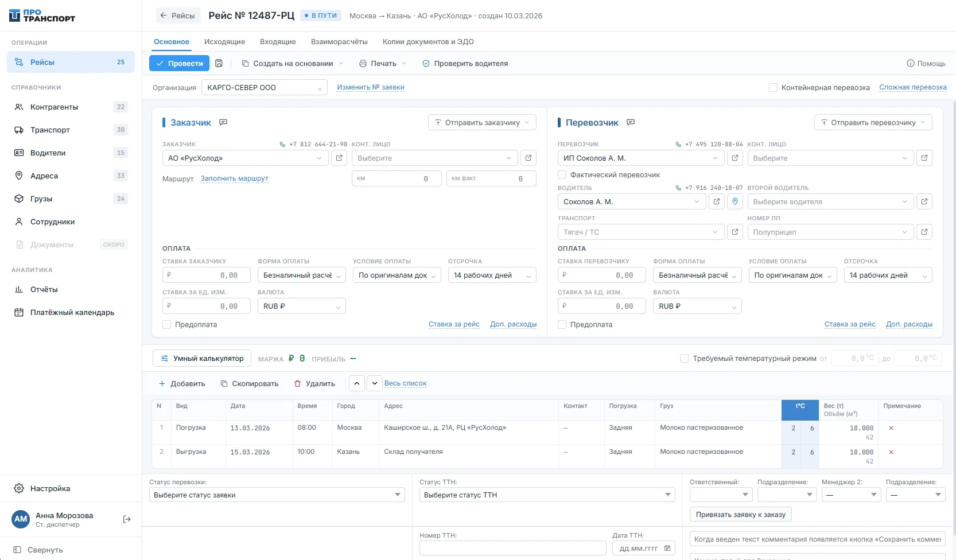Open carrier comment icon beside Перевозчик heading
Viewport: 956px width, 560px height.
[x=631, y=122]
